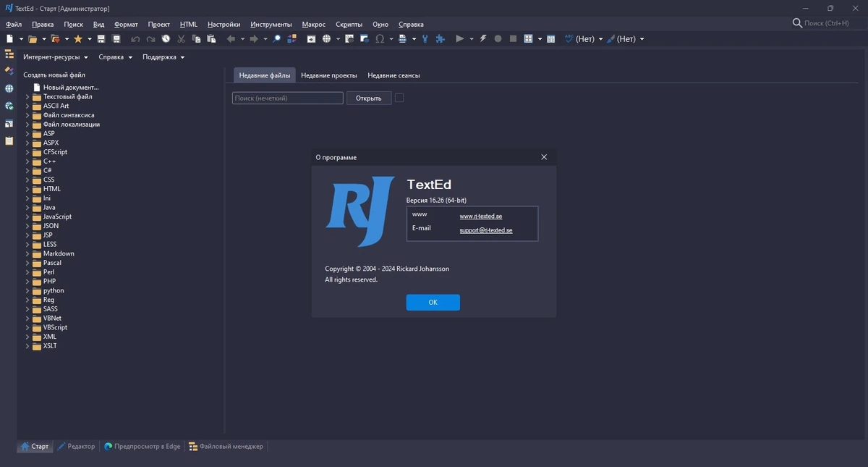
Task: Select the XSLT tree item
Action: point(50,346)
